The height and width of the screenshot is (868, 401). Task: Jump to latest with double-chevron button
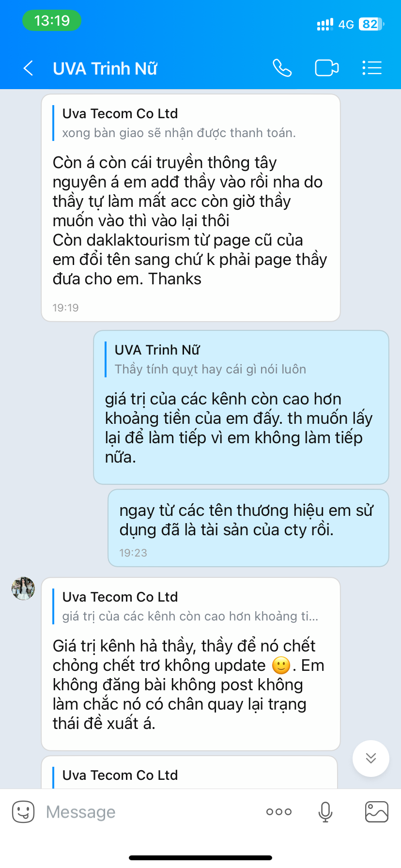click(x=371, y=758)
